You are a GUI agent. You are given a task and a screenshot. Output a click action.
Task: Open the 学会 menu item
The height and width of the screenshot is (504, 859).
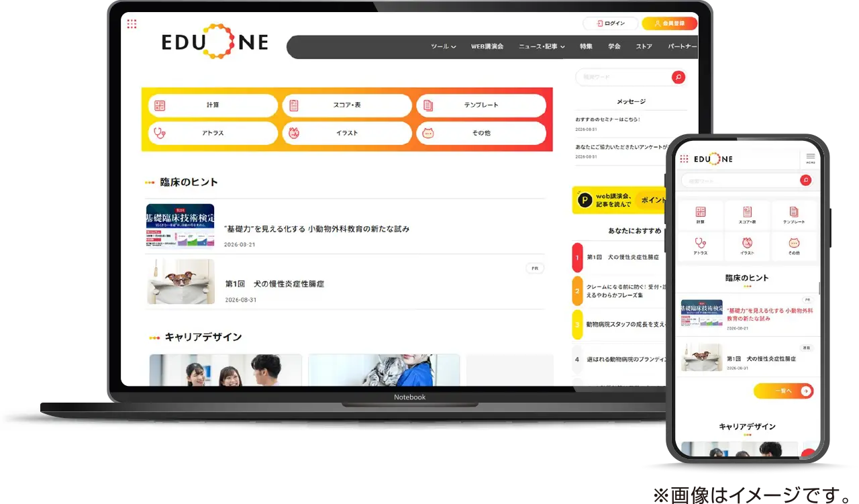coord(615,46)
